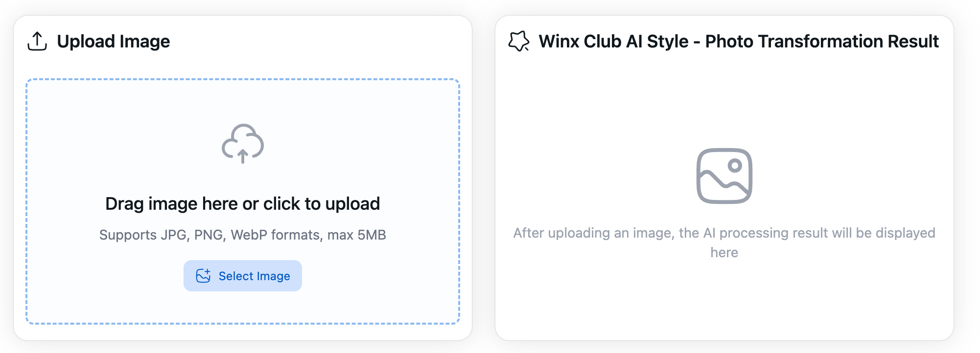Screen dimensions: 980x353
Task: Click the sun circle in the placeholder image icon
Action: tap(735, 166)
